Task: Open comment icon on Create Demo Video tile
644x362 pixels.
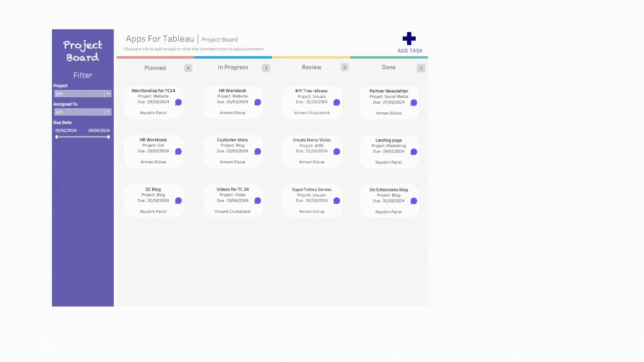Action: (x=337, y=152)
